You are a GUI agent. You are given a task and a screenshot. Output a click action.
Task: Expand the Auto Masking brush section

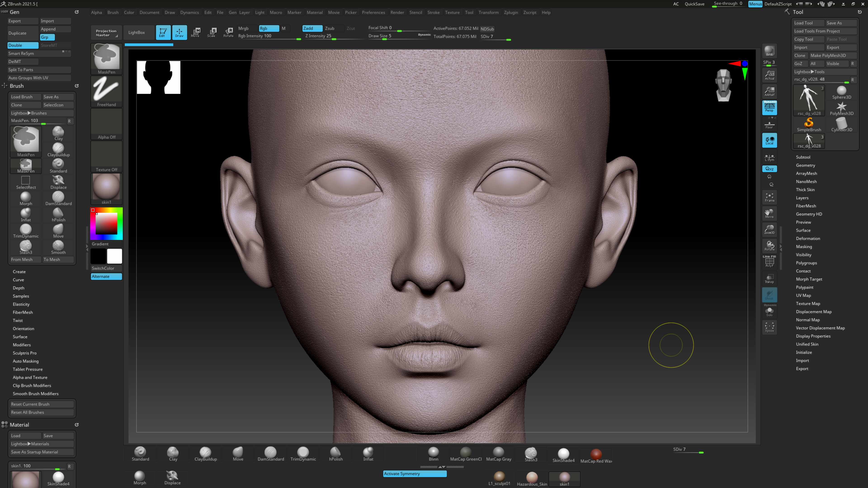26,361
